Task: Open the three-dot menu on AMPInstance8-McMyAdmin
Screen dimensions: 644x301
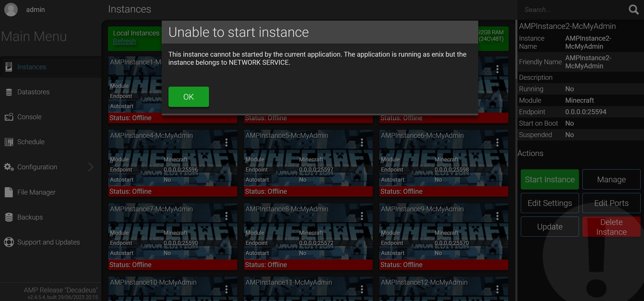Action: click(362, 216)
